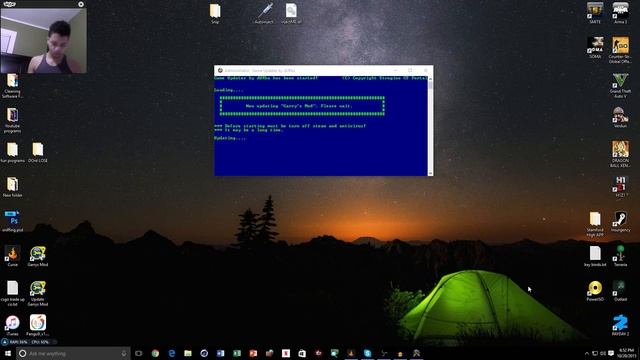Image resolution: width=640 pixels, height=360 pixels.
Task: Open the csgo trade up text file
Action: pyautogui.click(x=12, y=293)
